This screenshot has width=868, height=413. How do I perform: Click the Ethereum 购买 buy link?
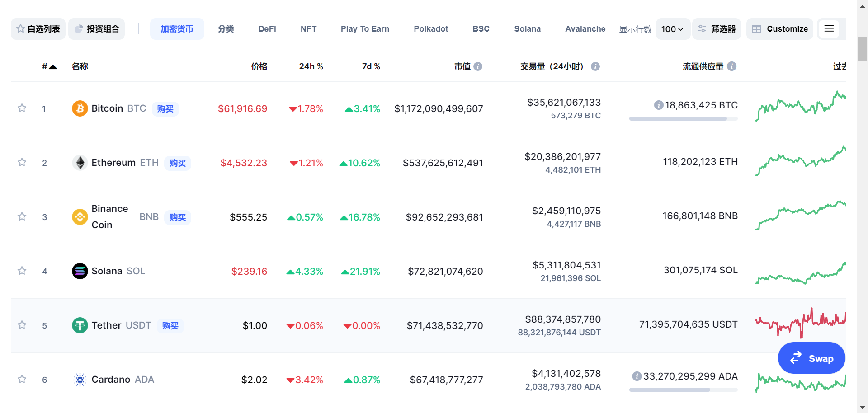178,163
